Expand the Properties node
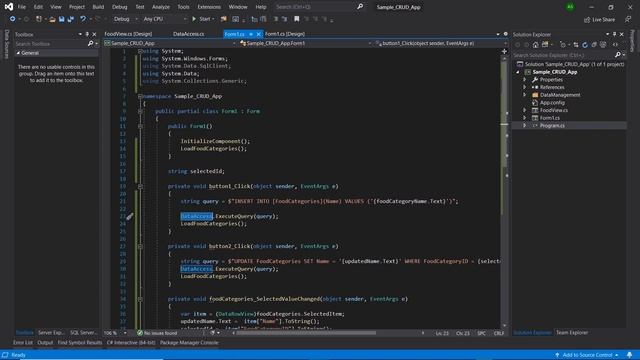Screen dimensions: 640x360 [525, 80]
